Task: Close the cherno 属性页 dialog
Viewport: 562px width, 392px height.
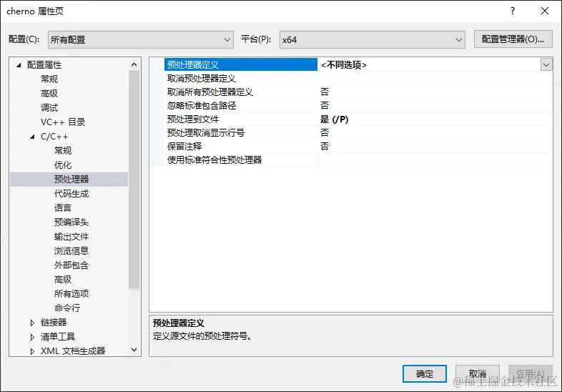Action: (x=545, y=11)
